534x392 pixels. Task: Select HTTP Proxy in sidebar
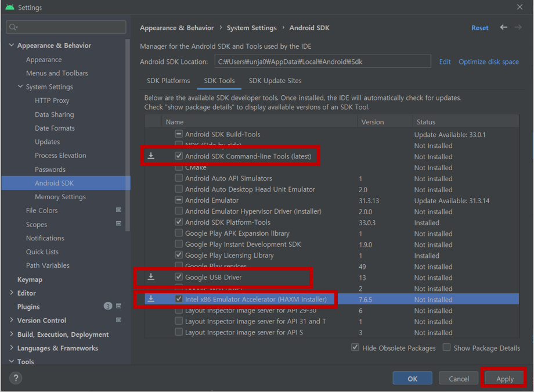point(52,100)
